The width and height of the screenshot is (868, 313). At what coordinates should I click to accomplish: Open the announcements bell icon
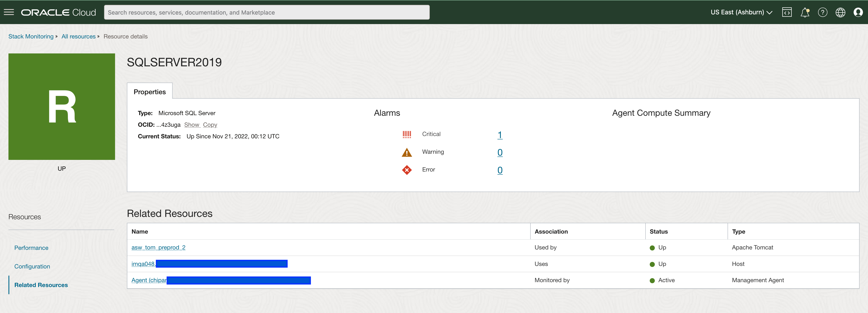coord(805,12)
